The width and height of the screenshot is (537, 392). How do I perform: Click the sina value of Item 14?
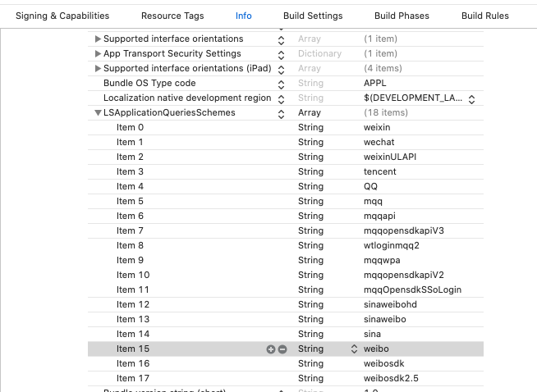point(372,334)
